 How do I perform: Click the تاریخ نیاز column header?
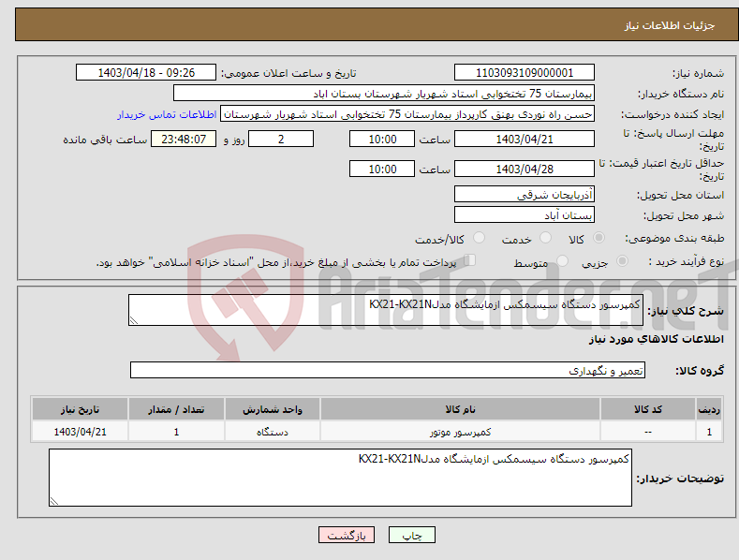(x=81, y=408)
